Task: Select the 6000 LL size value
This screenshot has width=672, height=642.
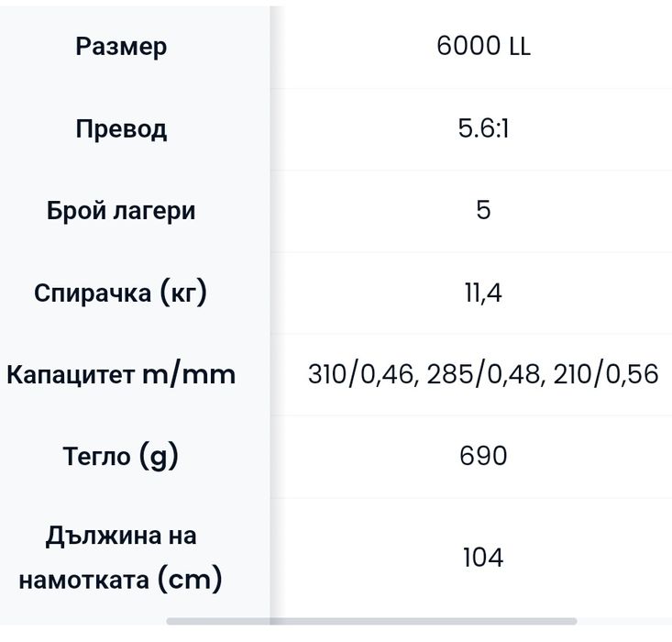Action: click(483, 47)
